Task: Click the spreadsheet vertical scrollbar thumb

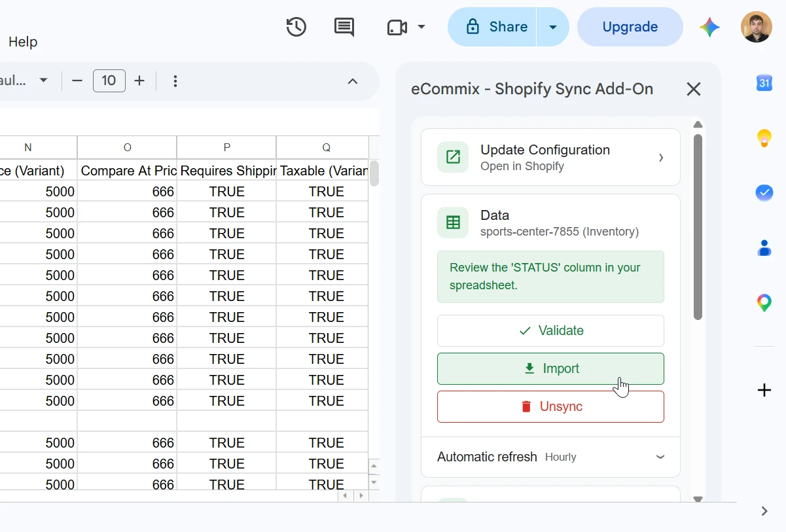Action: pyautogui.click(x=374, y=173)
